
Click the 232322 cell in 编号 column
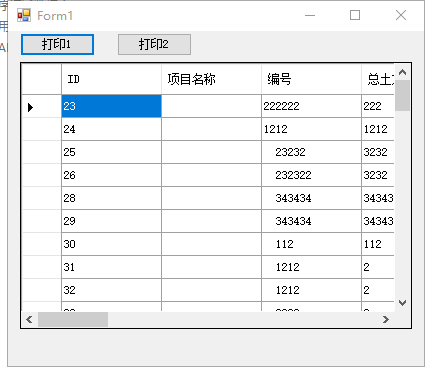tap(311, 175)
